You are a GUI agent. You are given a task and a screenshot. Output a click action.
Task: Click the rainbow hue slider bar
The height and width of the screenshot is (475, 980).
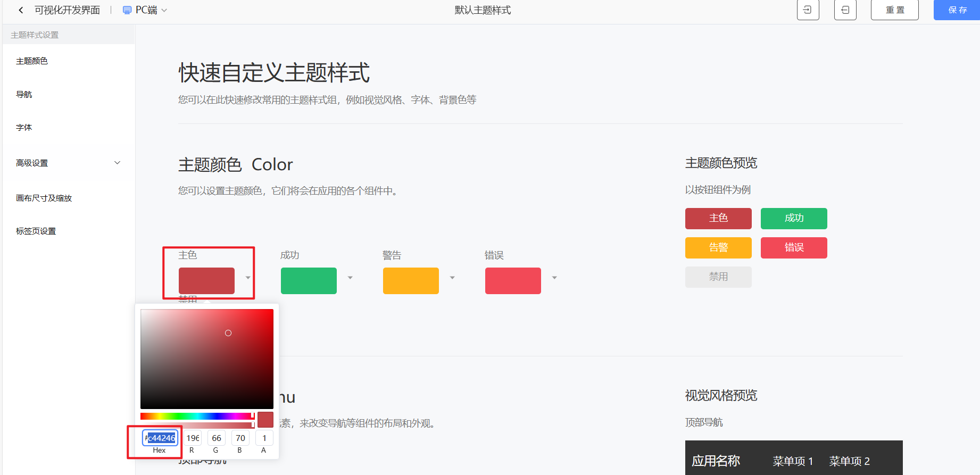click(197, 416)
